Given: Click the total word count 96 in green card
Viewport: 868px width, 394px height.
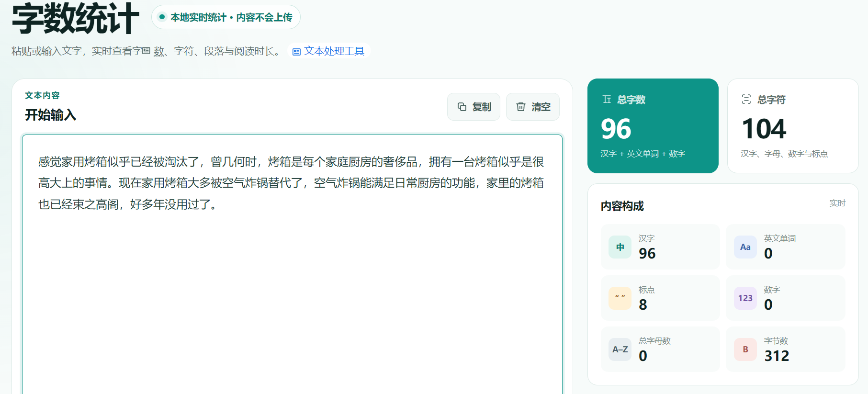Looking at the screenshot, I should [616, 129].
